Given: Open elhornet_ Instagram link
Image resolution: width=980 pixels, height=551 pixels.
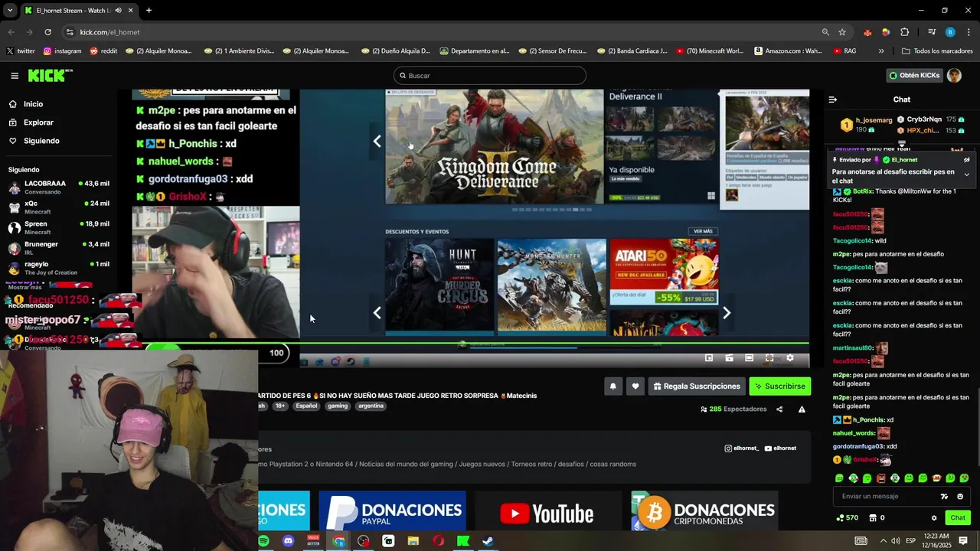Looking at the screenshot, I should click(742, 448).
